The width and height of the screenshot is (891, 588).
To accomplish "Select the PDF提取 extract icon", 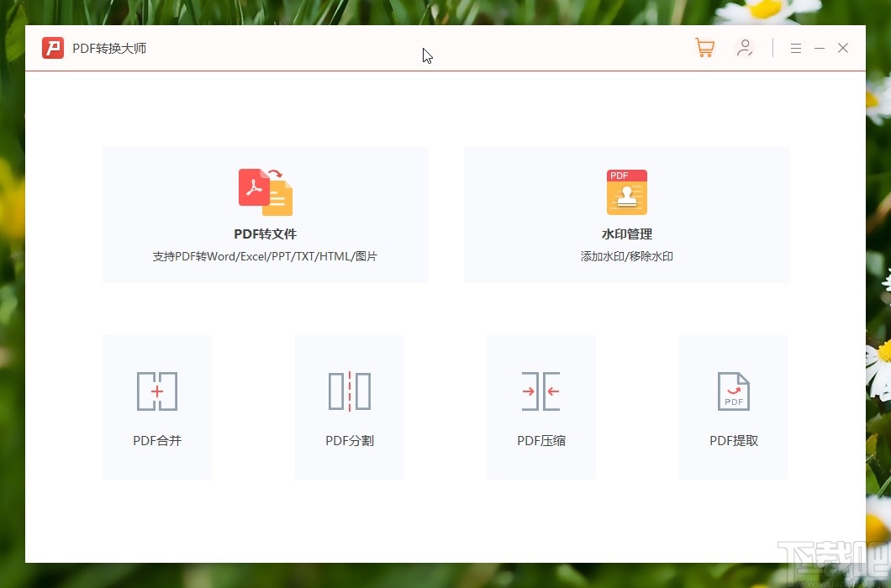I will point(733,391).
